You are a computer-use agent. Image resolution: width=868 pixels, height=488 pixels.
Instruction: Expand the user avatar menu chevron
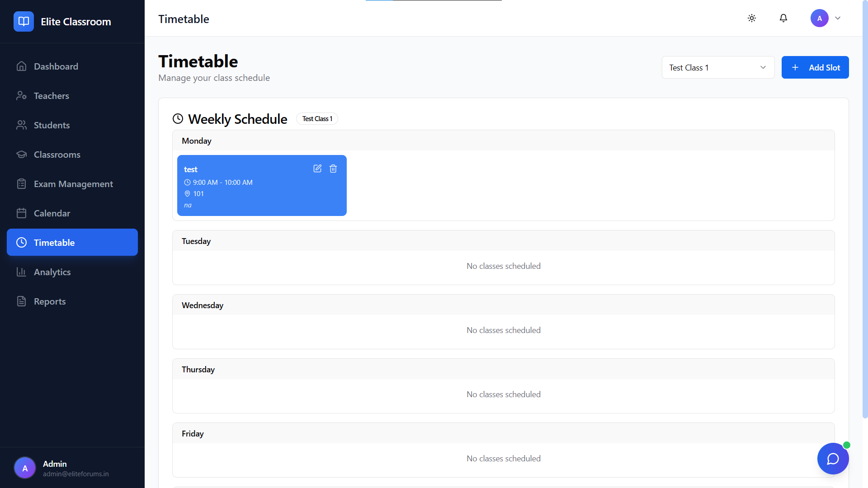click(838, 18)
